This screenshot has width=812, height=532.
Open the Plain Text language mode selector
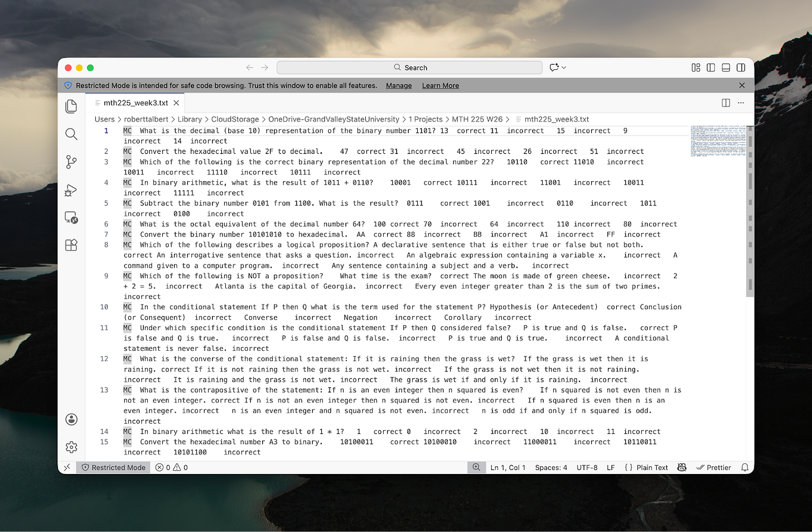coord(651,467)
